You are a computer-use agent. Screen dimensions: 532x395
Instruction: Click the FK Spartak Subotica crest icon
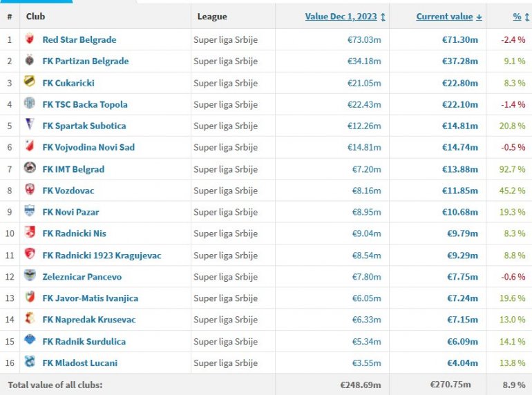pos(30,126)
